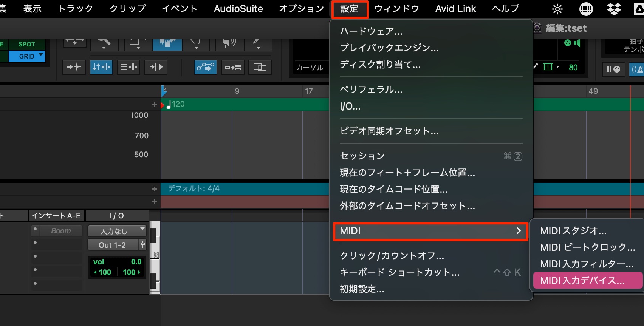Image resolution: width=644 pixels, height=326 pixels.
Task: Open the クリップ menu
Action: (128, 9)
